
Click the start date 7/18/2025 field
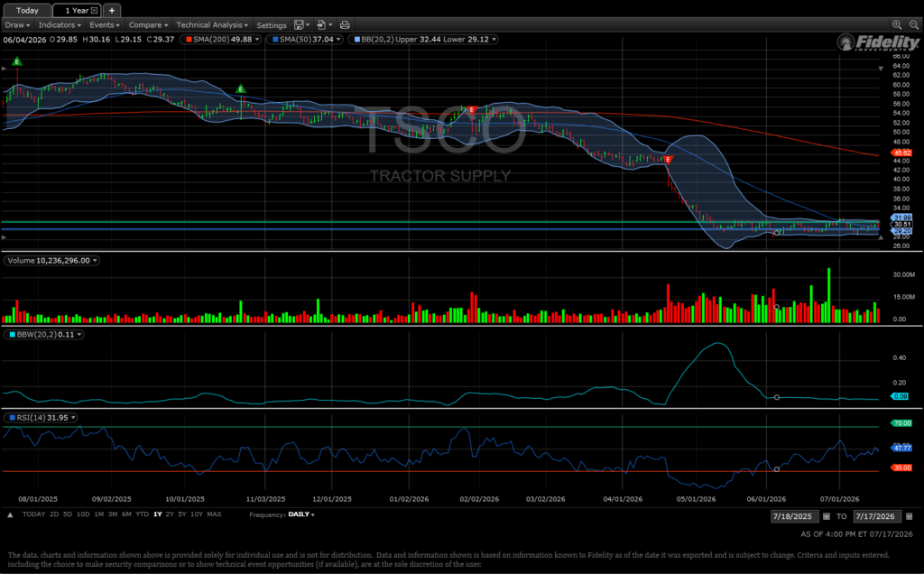[794, 516]
